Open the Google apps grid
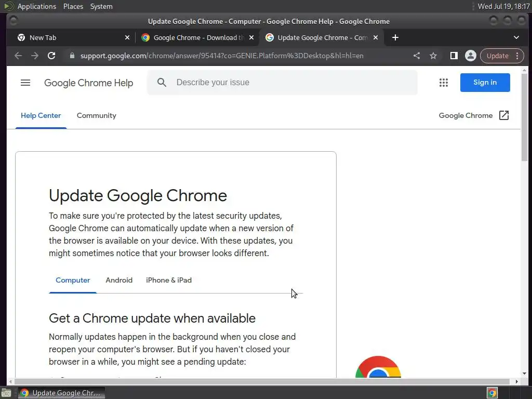532x399 pixels. coord(443,83)
